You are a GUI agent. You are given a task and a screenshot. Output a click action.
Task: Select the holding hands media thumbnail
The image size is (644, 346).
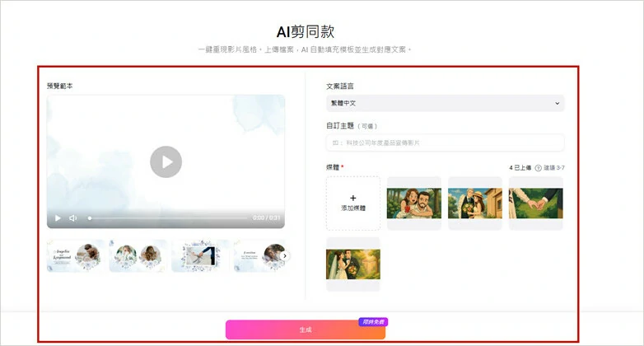535,203
